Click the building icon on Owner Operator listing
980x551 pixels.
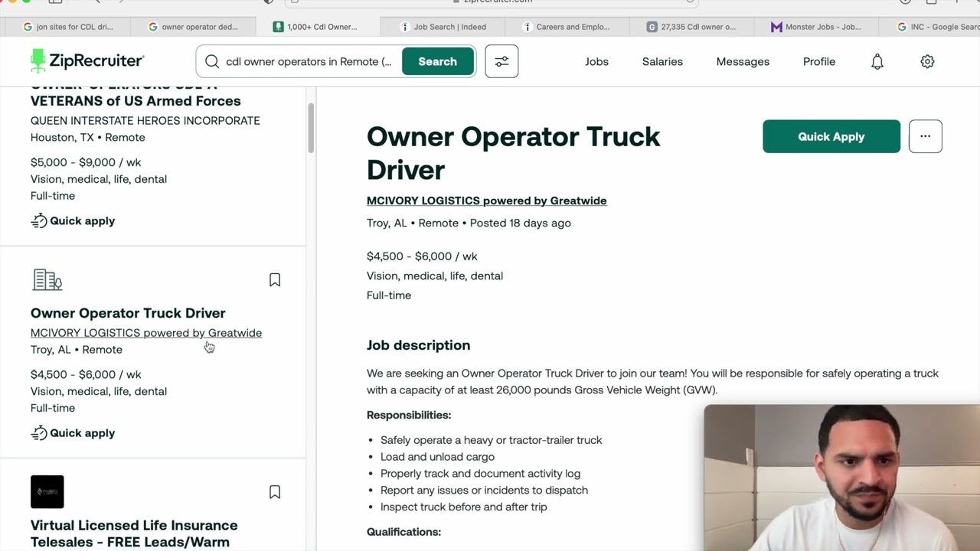pyautogui.click(x=47, y=280)
